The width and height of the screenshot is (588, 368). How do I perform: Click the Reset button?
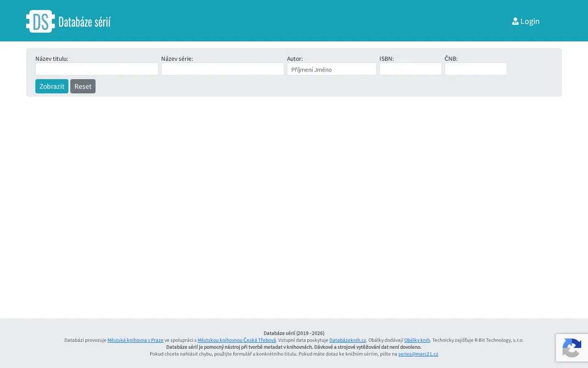[83, 86]
